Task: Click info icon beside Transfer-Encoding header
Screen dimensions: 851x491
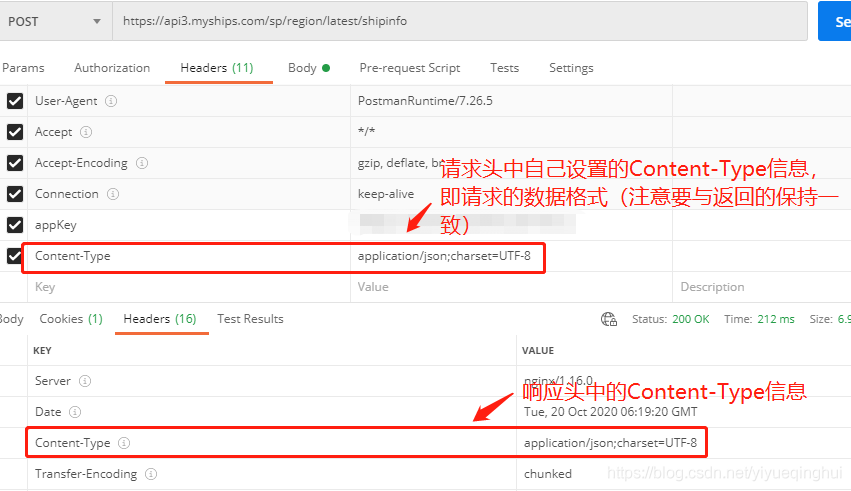Action: [151, 474]
